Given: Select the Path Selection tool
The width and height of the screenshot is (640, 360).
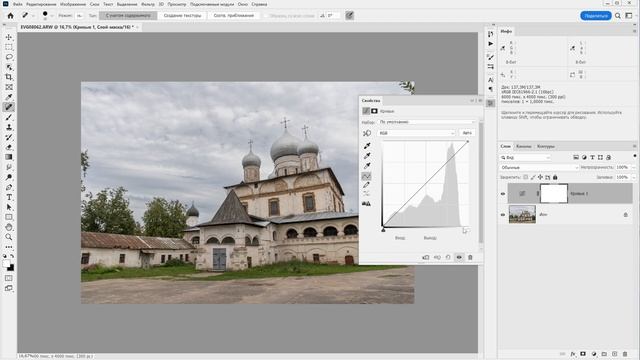Looking at the screenshot, I should (x=9, y=207).
